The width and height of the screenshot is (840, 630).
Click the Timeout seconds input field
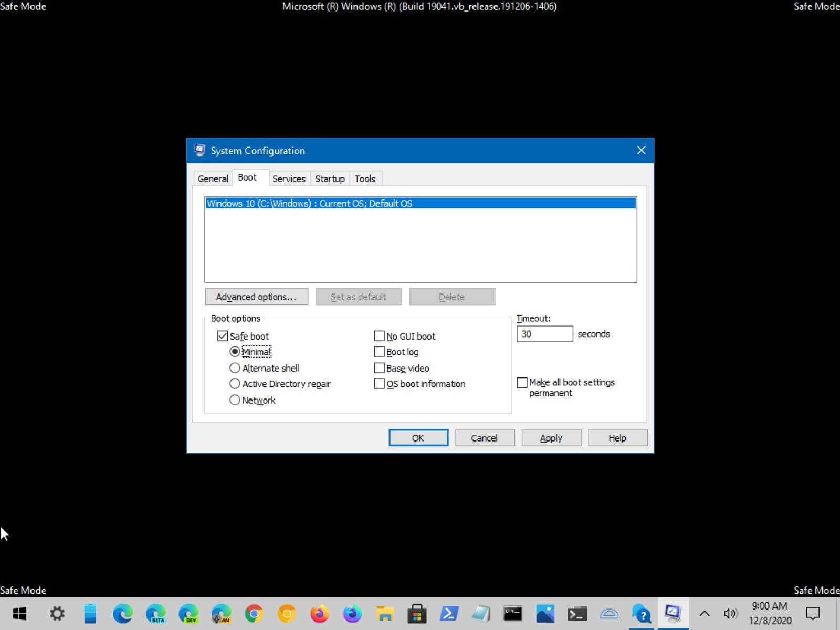tap(544, 334)
